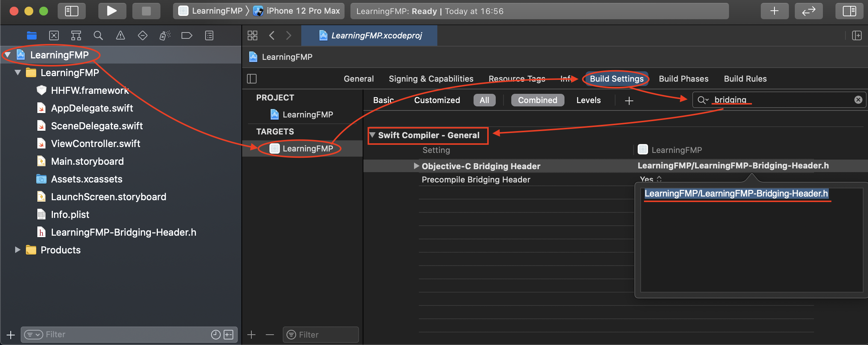The width and height of the screenshot is (868, 345).
Task: Open the Breakpoint navigator icon
Action: click(187, 35)
